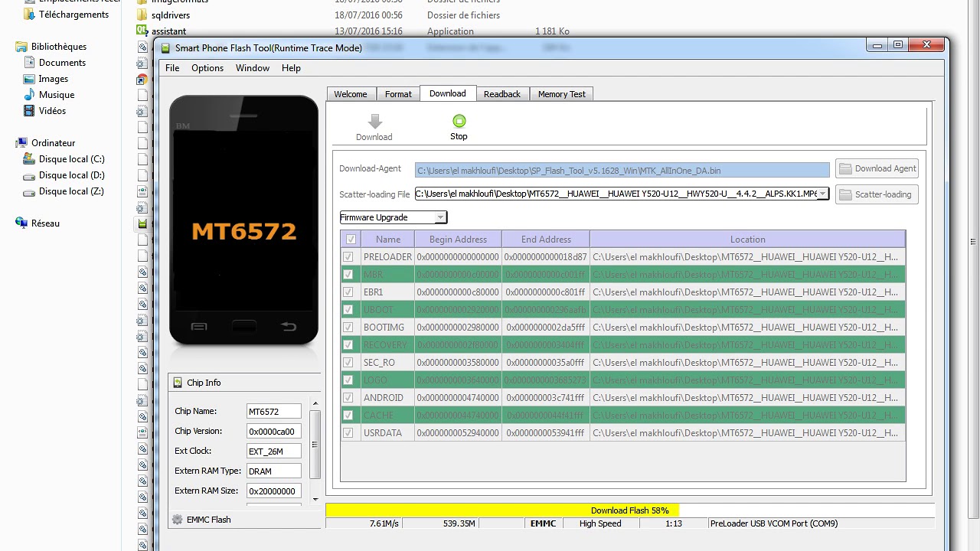Viewport: 980px width, 551px height.
Task: Click the green Stop icon
Action: pos(459,121)
